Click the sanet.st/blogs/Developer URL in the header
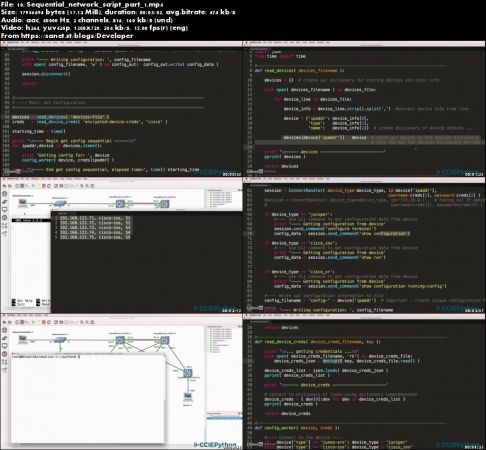Image resolution: width=486 pixels, height=450 pixels. (x=77, y=36)
